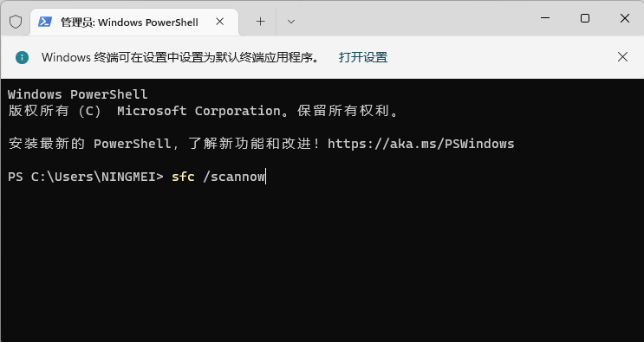Click the https://aka.ms/PSWindows URL
The width and height of the screenshot is (644, 342).
(421, 144)
